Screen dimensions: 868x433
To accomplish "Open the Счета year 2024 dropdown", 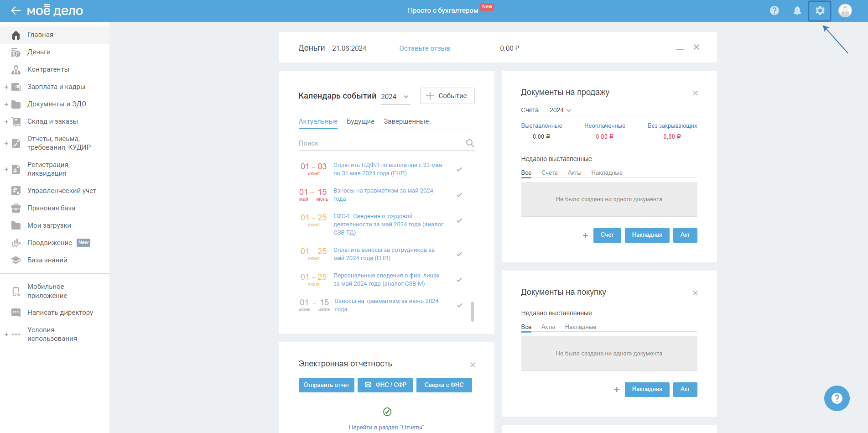I will (560, 110).
